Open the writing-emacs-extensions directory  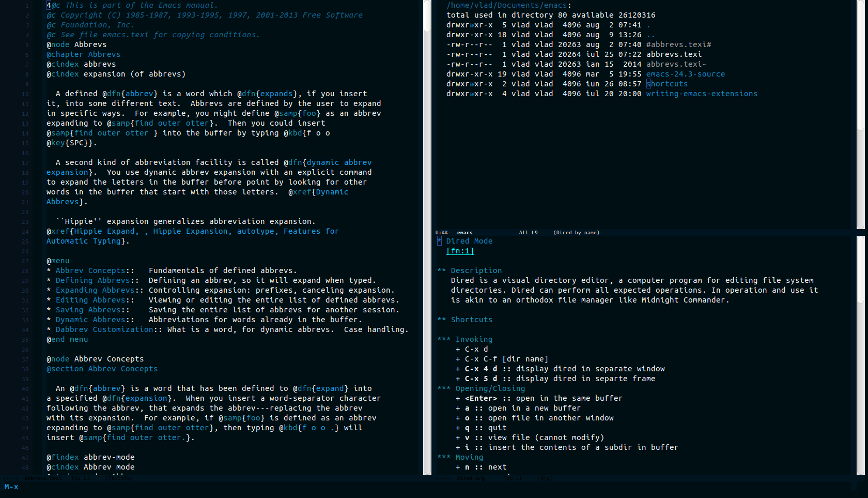click(x=702, y=94)
